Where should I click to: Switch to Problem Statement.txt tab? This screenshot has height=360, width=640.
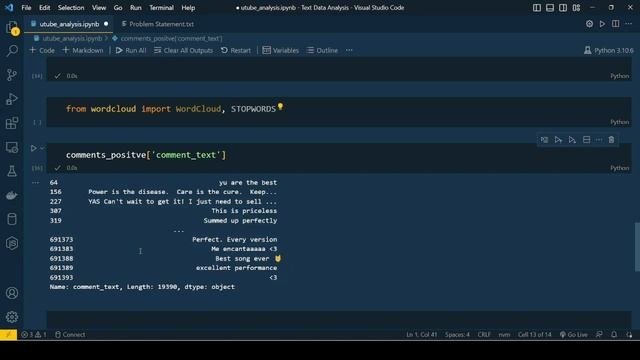point(158,24)
